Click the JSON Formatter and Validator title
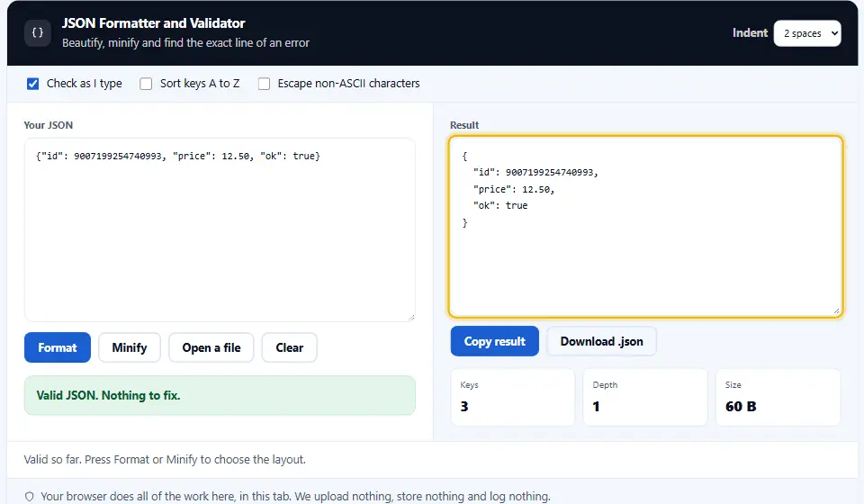Image resolution: width=864 pixels, height=504 pixels. click(x=153, y=23)
